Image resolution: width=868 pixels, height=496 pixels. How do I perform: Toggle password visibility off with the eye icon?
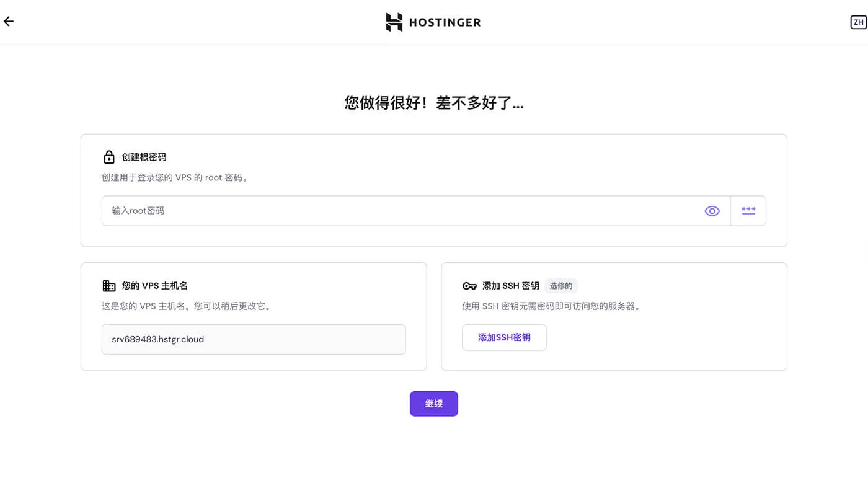coord(712,211)
